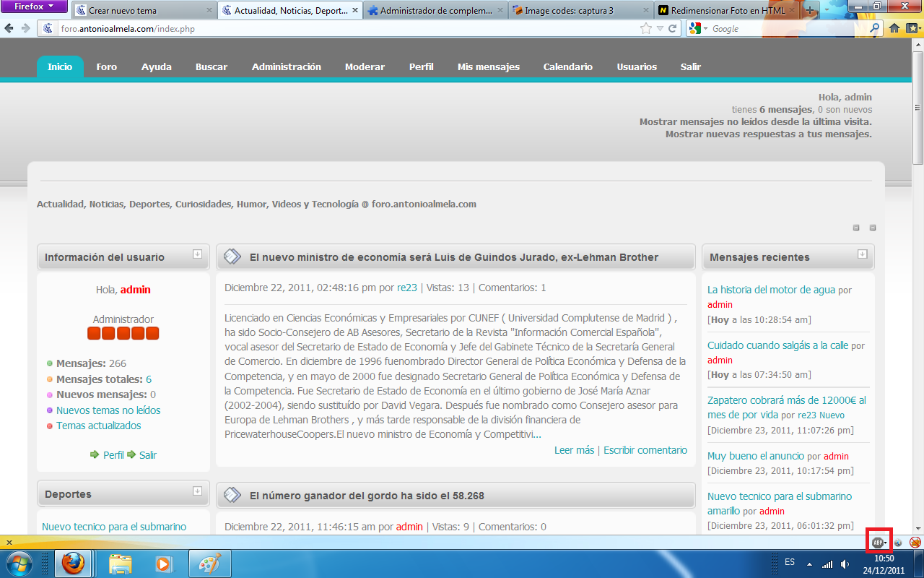924x578 pixels.
Task: Open the Foro menu item
Action: (x=107, y=66)
